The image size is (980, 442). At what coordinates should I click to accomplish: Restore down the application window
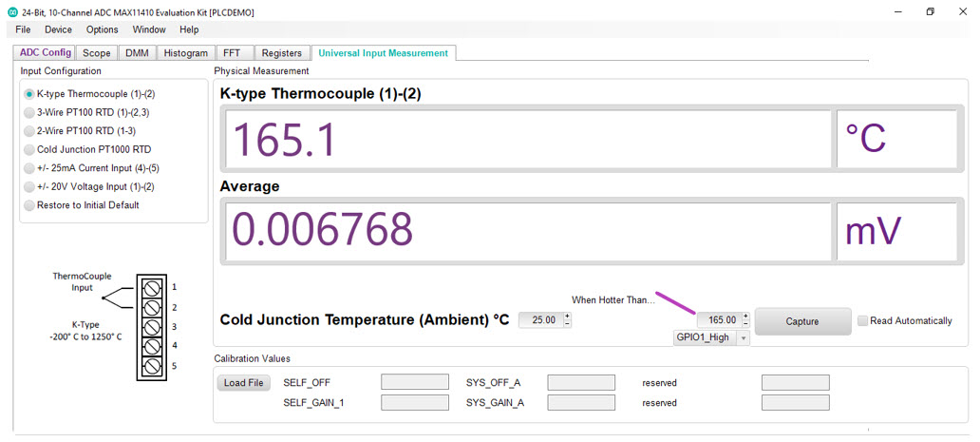931,11
